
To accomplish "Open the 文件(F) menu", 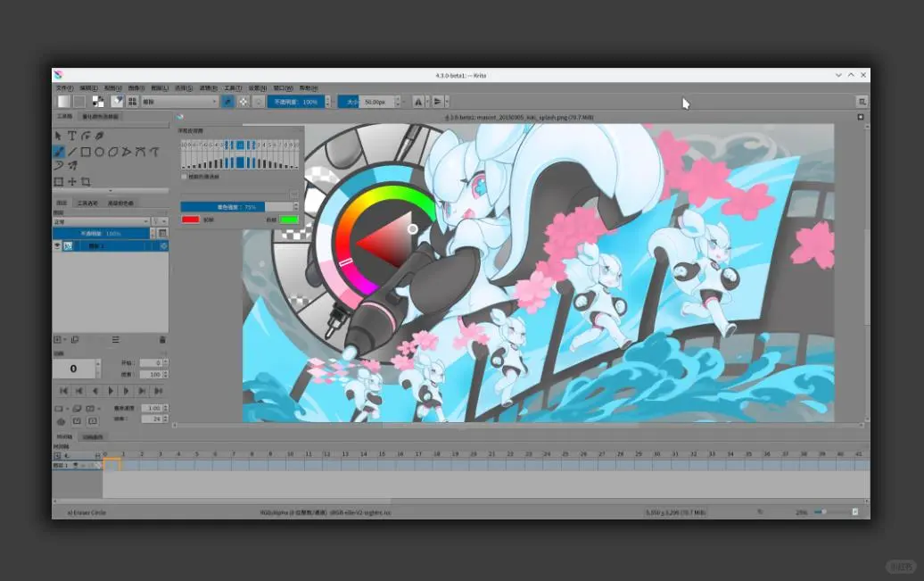I will 64,87.
